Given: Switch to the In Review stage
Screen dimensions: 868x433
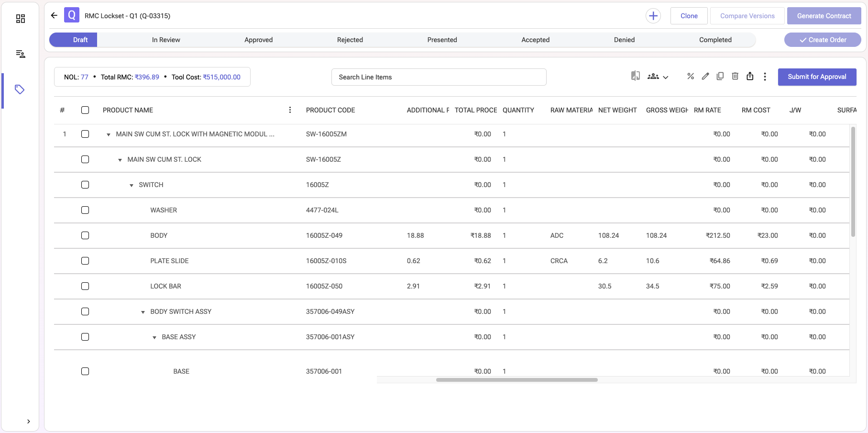Looking at the screenshot, I should 166,40.
